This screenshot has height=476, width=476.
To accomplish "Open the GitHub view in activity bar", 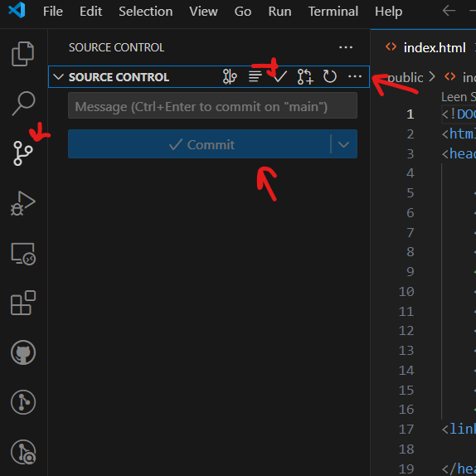I will pos(23,352).
